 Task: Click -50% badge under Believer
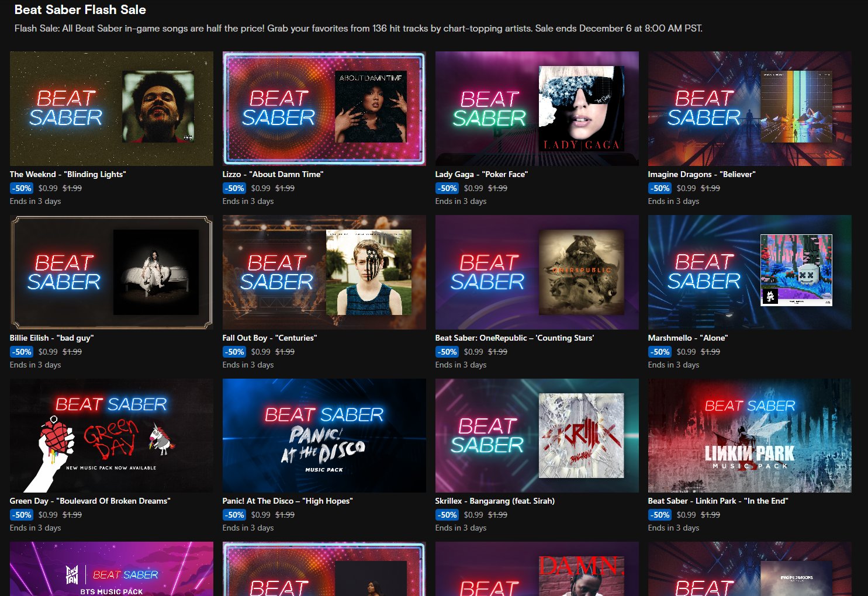(660, 188)
